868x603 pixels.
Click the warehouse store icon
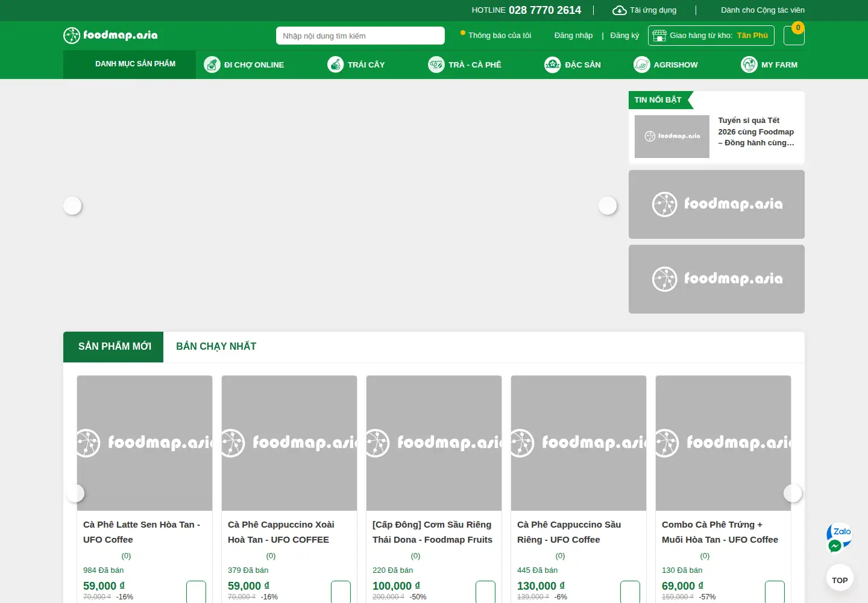(x=659, y=36)
